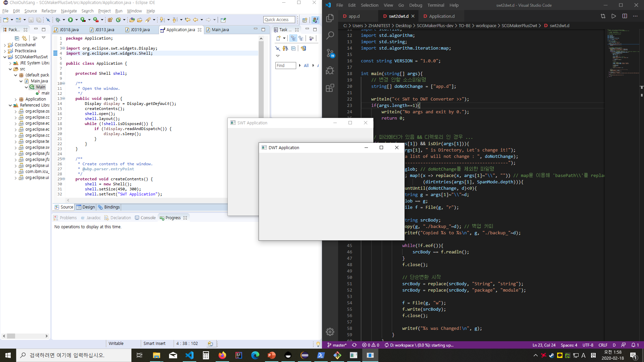Click the Eclipse Debug bug icon
This screenshot has height=362, width=644.
(58, 20)
